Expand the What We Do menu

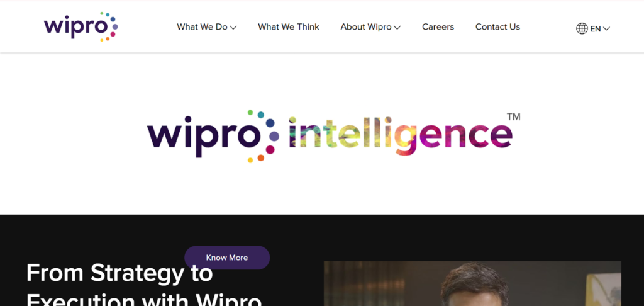click(206, 26)
